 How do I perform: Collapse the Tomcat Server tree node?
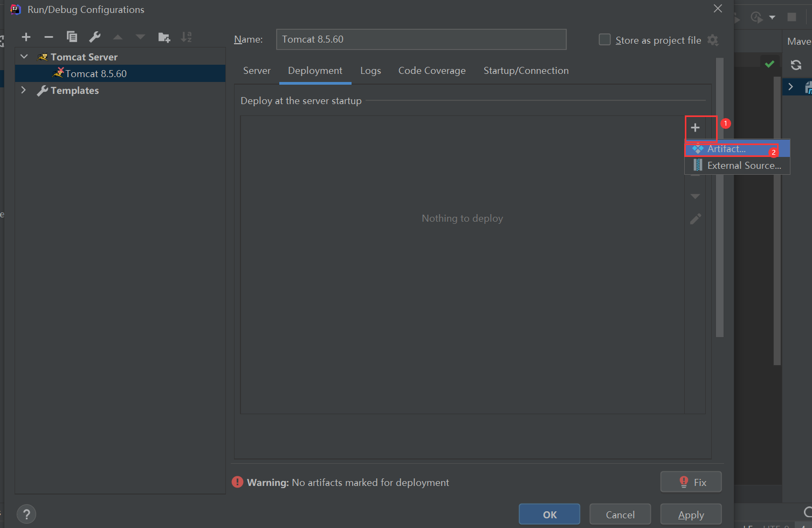coord(24,57)
